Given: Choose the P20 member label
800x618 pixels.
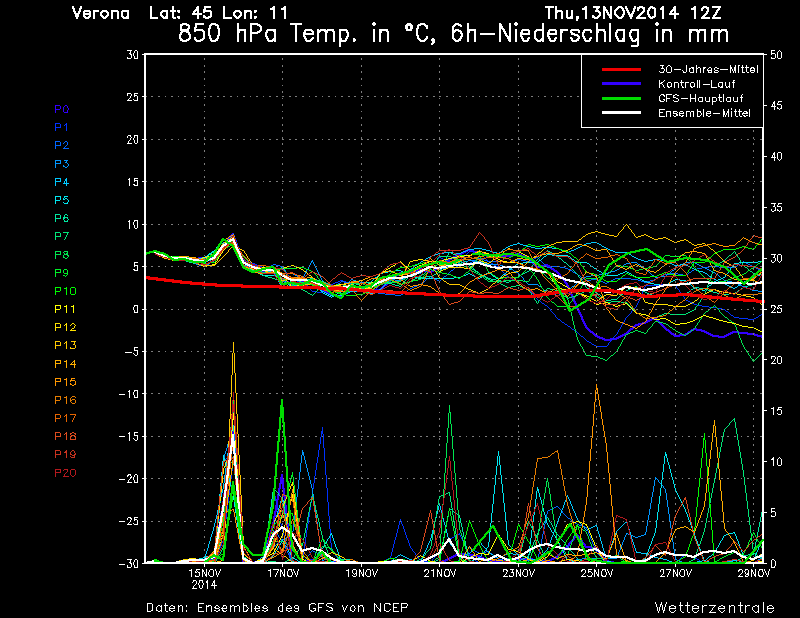Looking at the screenshot, I should (65, 473).
